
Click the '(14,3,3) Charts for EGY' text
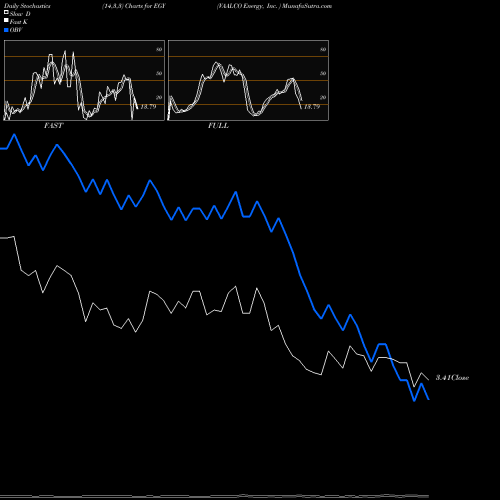(134, 6)
